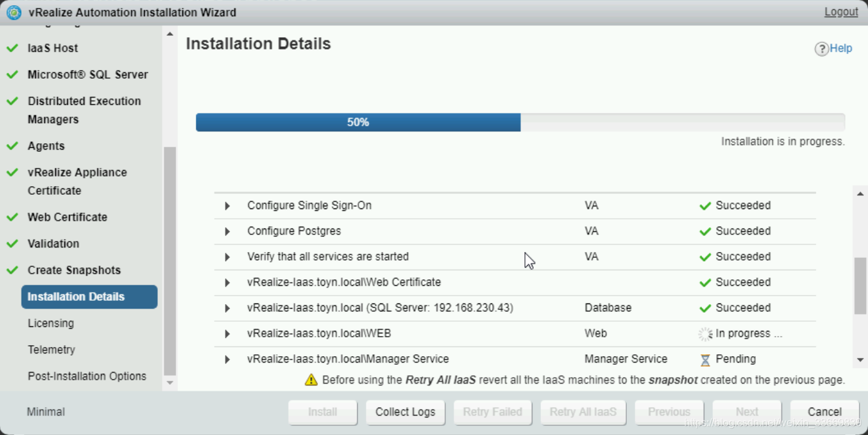Expand the Configure Single Sign-On row

click(x=227, y=206)
